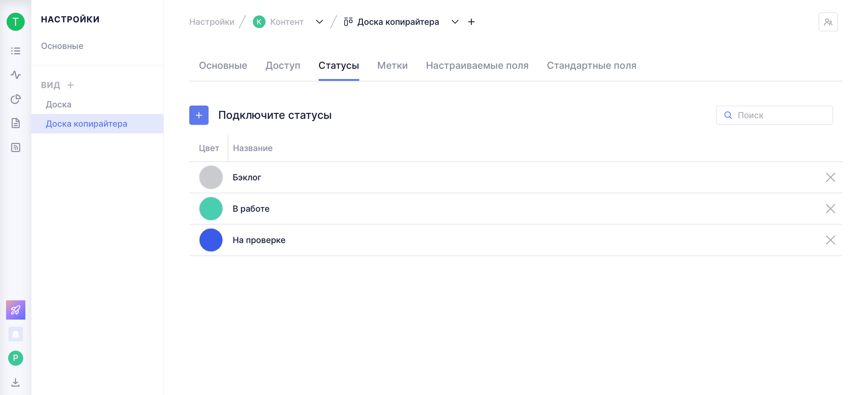Add a new view next to ВИД
Image resolution: width=868 pixels, height=395 pixels.
tap(71, 85)
